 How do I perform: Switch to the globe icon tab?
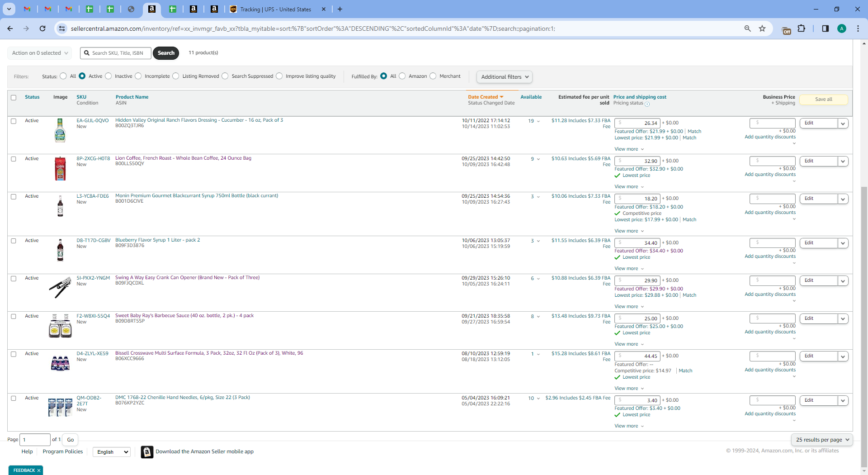pos(131,9)
